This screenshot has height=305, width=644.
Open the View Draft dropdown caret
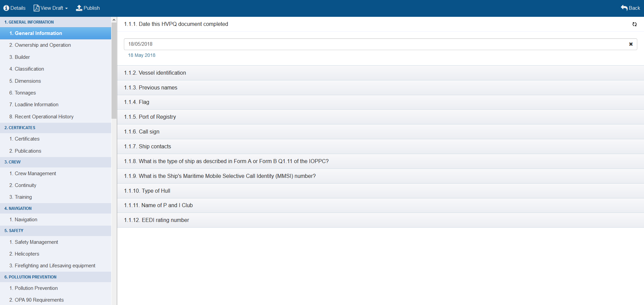click(66, 8)
